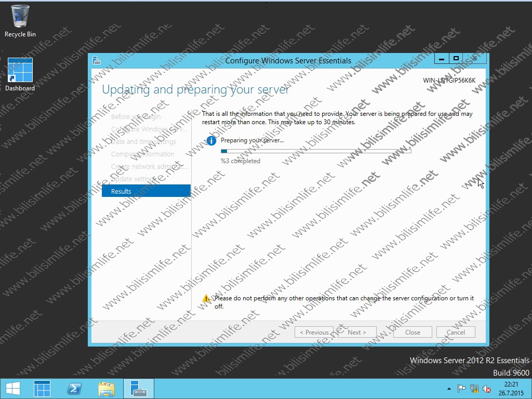Cancel the server configuration wizard

click(x=456, y=332)
